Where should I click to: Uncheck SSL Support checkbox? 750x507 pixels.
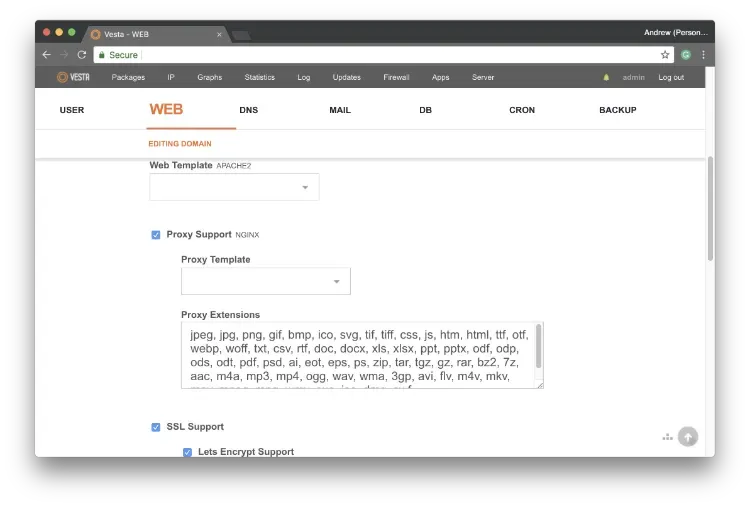156,427
